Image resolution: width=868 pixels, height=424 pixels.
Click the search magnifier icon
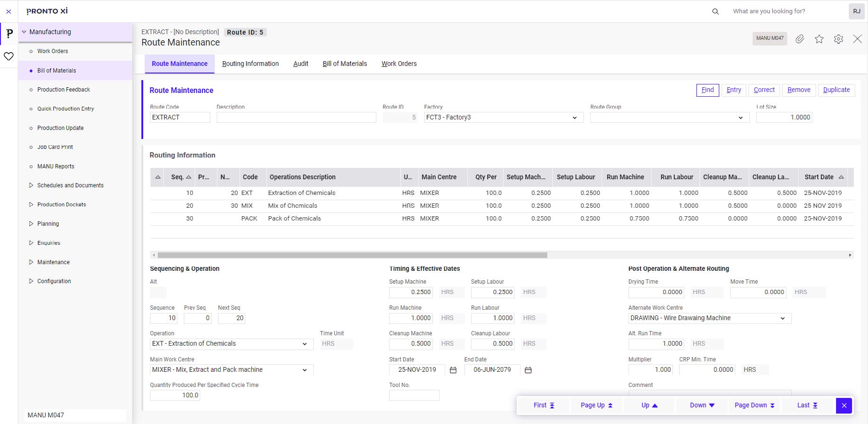coord(715,11)
